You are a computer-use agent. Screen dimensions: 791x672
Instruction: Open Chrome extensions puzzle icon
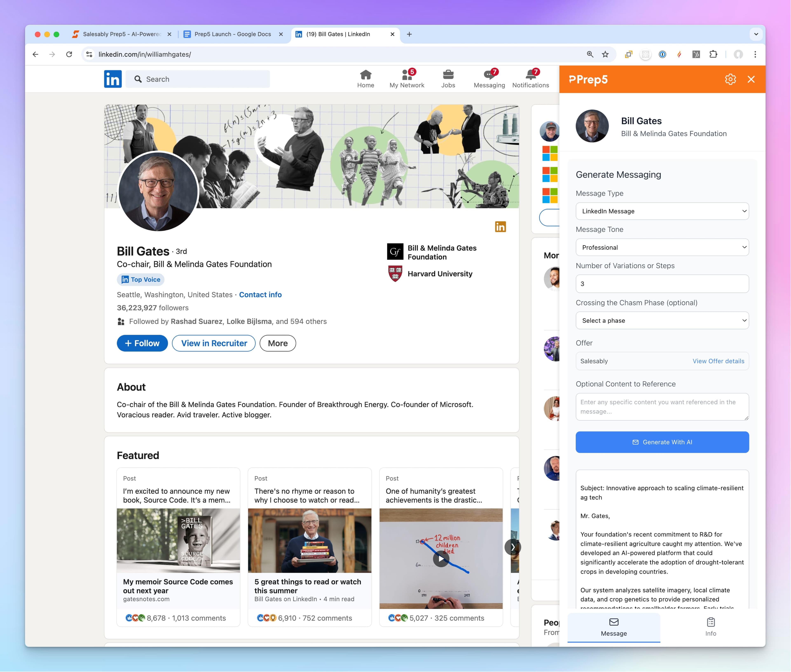(x=713, y=55)
